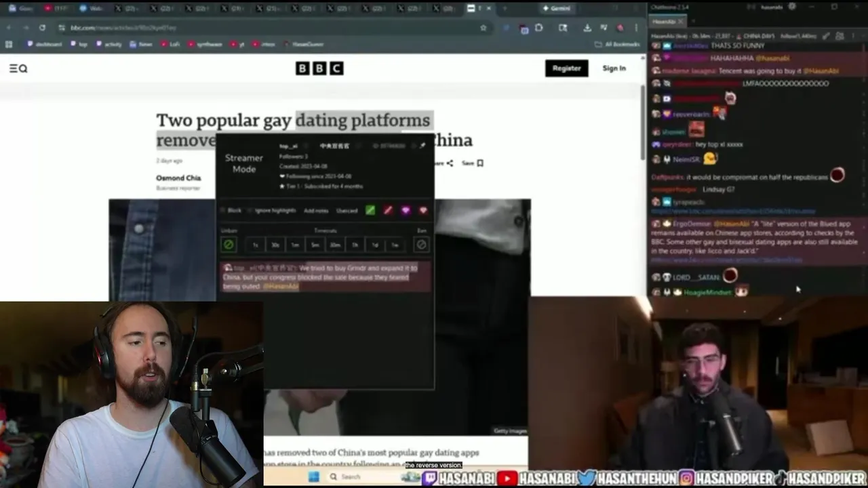Screen dimensions: 868x488
Task: Close the HasanAbi Chatterino tab
Action: [x=680, y=22]
